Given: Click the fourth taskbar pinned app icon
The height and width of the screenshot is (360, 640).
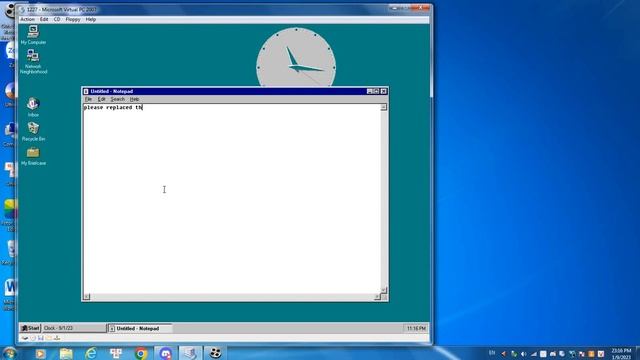Looking at the screenshot, I should 116,353.
